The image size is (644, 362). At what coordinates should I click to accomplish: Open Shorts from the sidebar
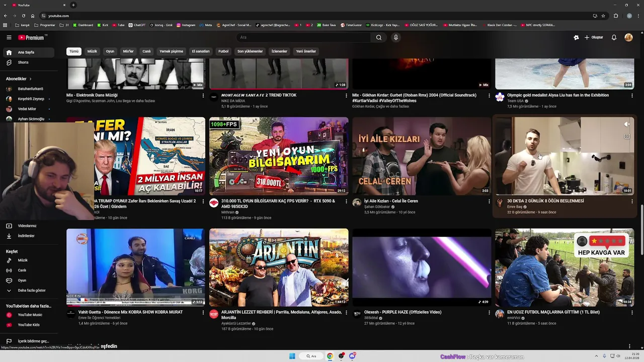click(28, 62)
